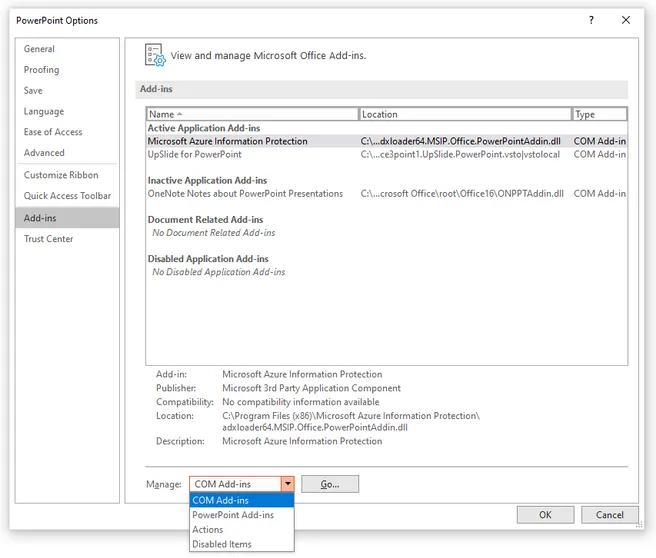
Task: Select COM Add-ins highlighted list option
Action: click(242, 500)
